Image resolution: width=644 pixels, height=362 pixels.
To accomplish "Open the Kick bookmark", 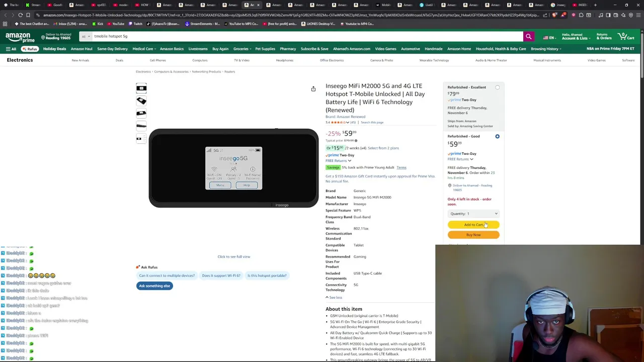I will point(98,24).
